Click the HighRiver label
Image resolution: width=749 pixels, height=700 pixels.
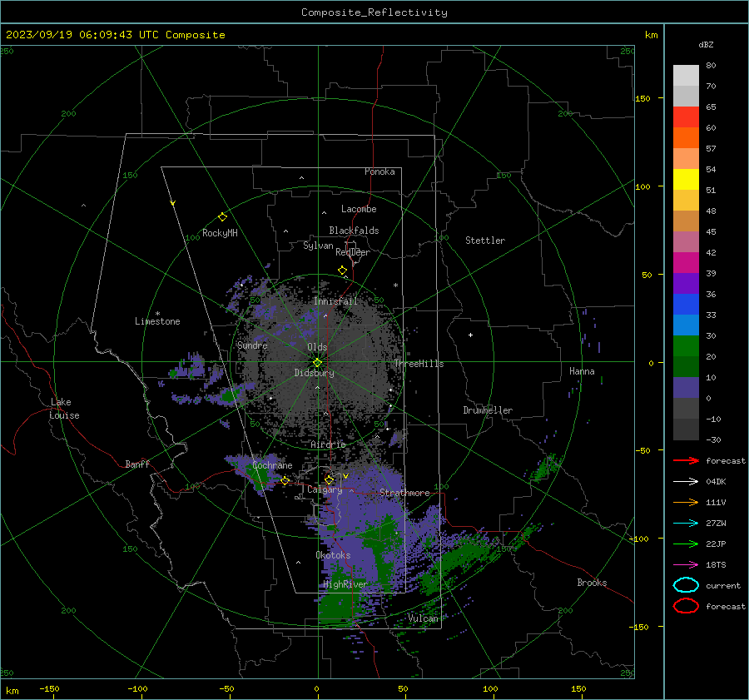coord(345,584)
